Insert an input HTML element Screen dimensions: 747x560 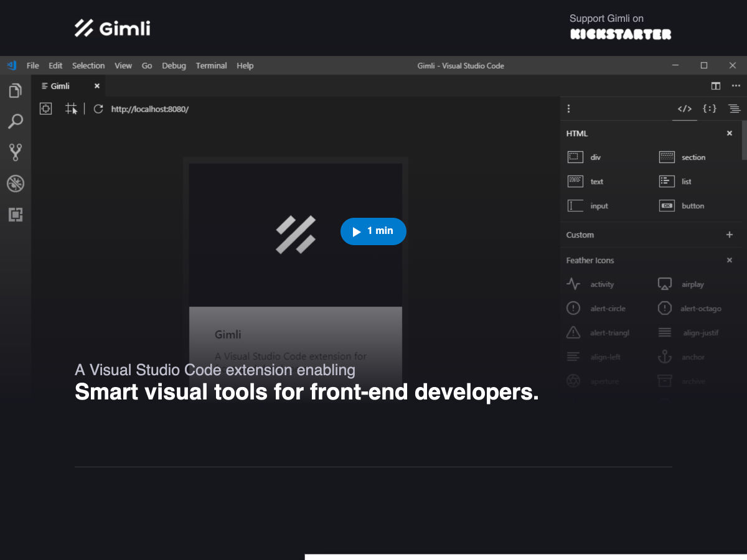[x=588, y=206]
